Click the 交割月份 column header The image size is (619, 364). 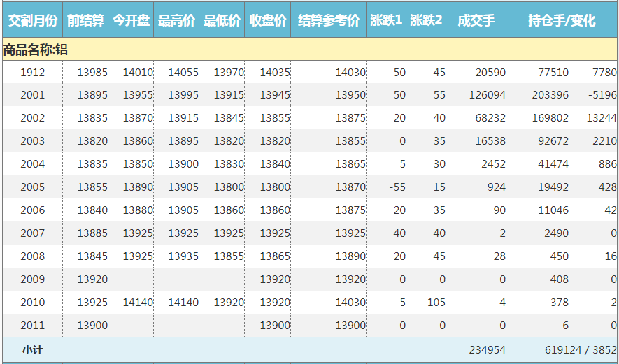tap(32, 21)
